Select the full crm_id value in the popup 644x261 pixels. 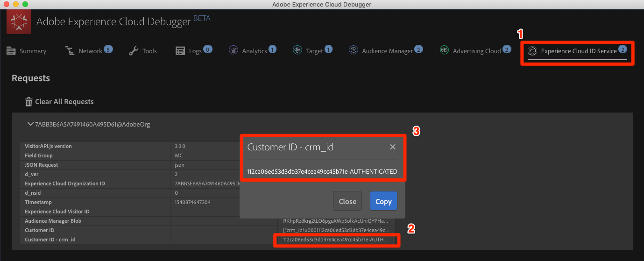click(x=322, y=171)
